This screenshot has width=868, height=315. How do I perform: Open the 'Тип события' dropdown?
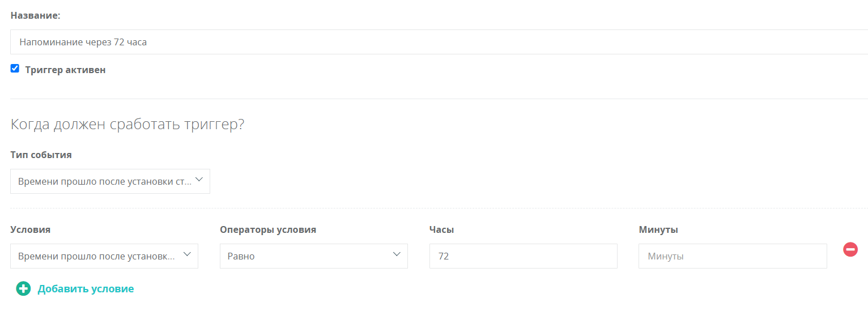(110, 181)
